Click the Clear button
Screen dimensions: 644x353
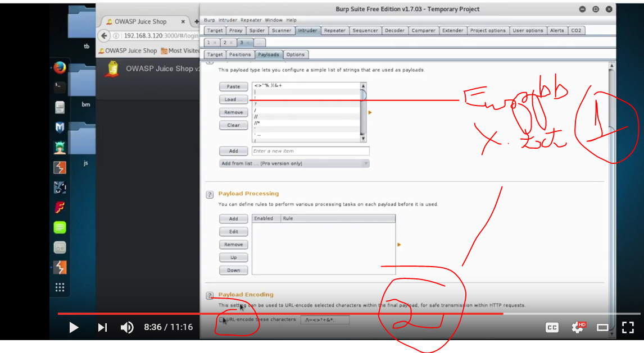click(233, 125)
